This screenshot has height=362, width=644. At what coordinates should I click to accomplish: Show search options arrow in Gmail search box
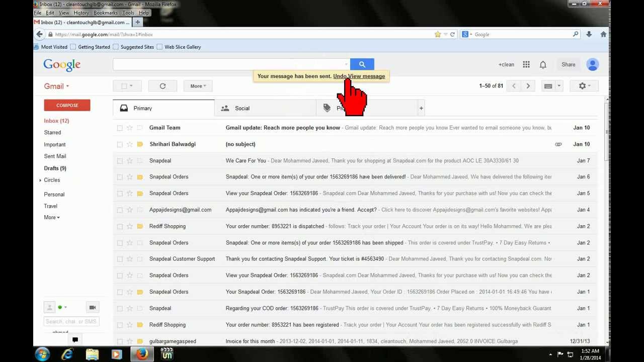[346, 64]
